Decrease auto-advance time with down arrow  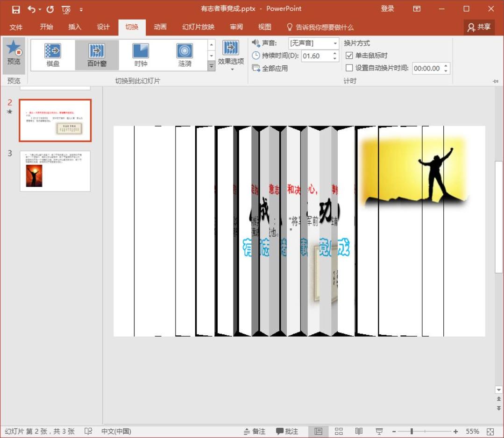point(446,71)
